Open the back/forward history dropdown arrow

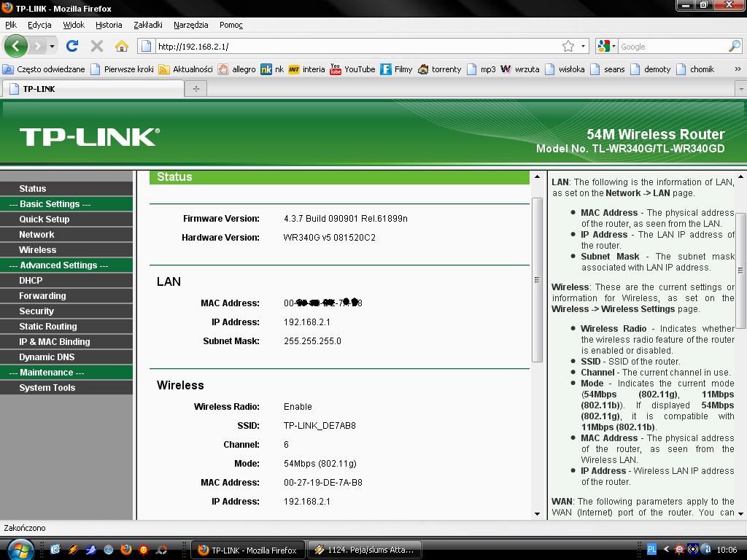52,46
